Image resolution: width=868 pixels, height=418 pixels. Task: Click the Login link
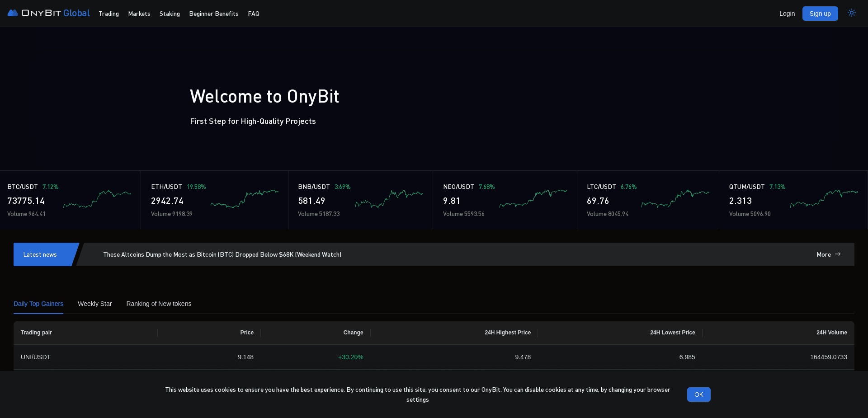787,14
